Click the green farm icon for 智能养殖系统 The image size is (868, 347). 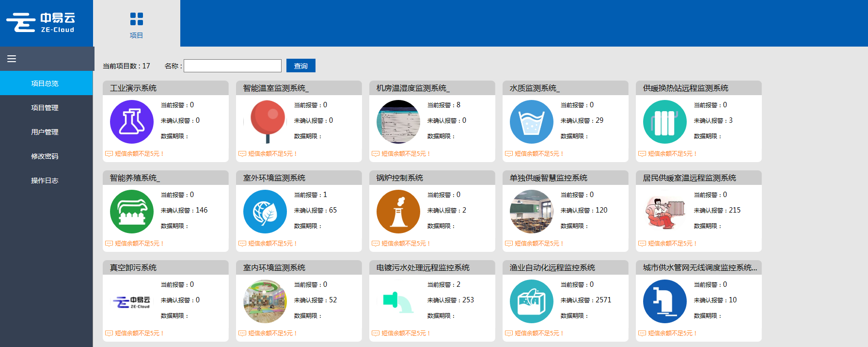131,212
